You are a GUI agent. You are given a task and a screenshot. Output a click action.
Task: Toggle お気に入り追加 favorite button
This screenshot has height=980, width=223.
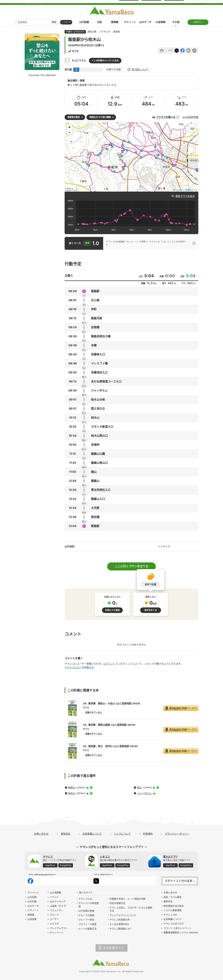[x=112, y=610]
